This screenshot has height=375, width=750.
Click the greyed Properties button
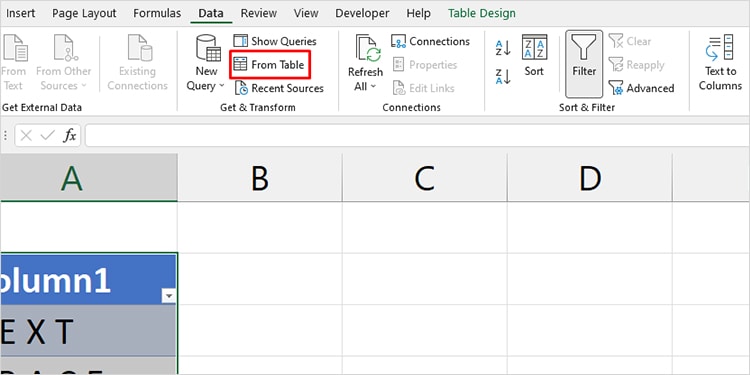click(425, 65)
